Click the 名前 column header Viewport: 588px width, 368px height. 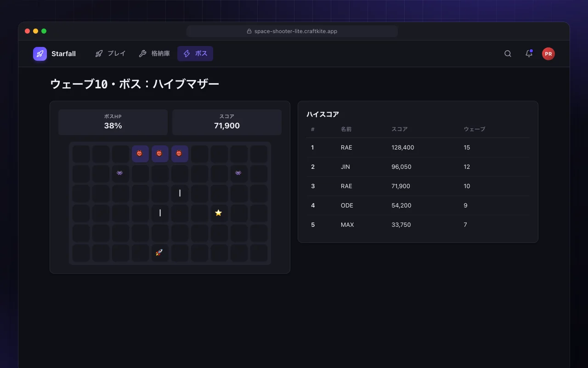pyautogui.click(x=346, y=129)
